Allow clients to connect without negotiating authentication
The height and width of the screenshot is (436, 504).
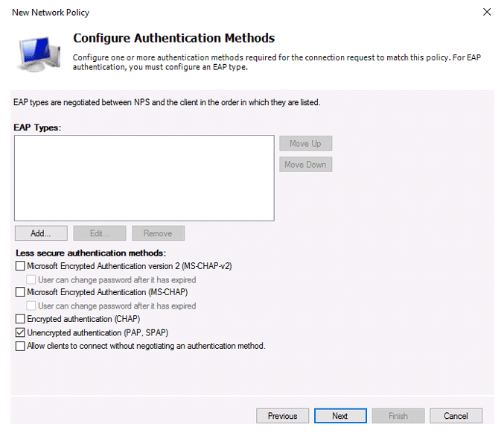coord(20,346)
